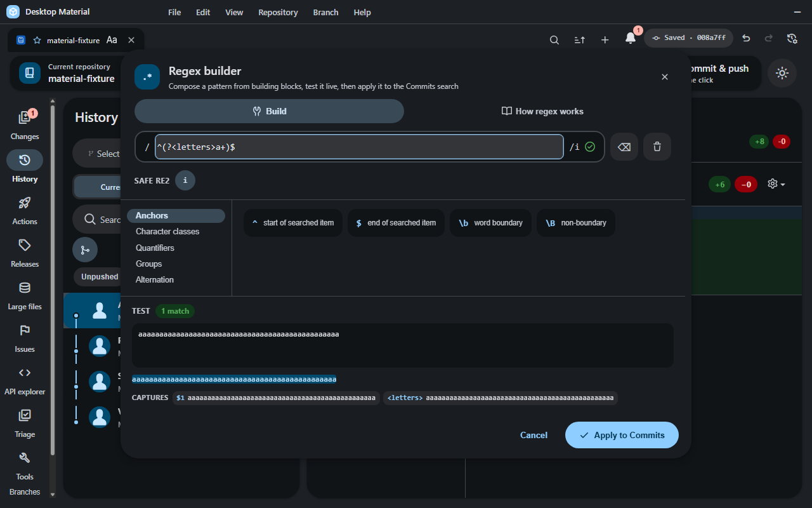This screenshot has width=812, height=508.
Task: Select the Alternation category
Action: (176, 279)
